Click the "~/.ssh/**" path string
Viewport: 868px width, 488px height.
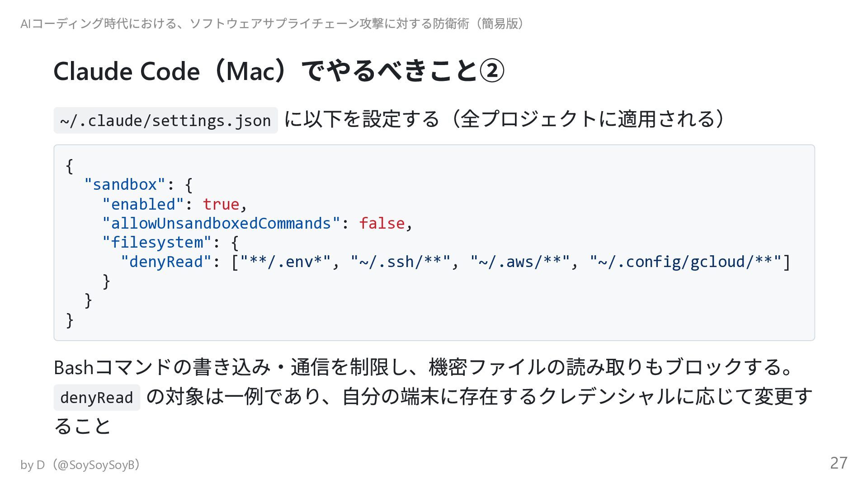[400, 262]
